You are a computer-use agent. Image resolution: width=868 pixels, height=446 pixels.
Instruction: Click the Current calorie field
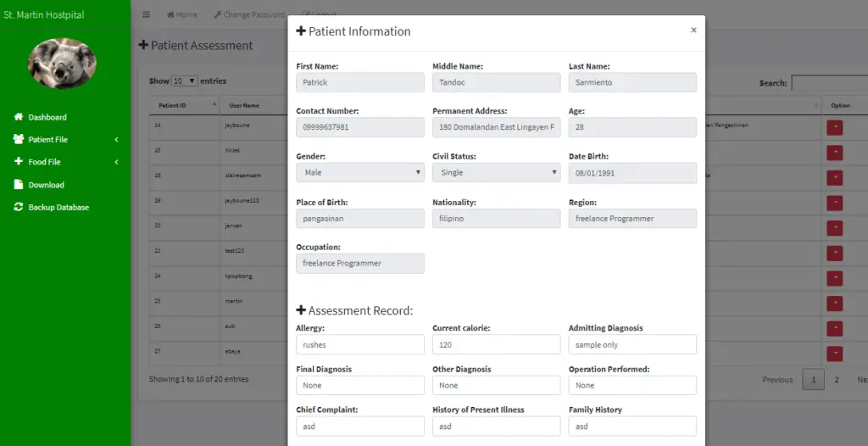[x=497, y=344]
